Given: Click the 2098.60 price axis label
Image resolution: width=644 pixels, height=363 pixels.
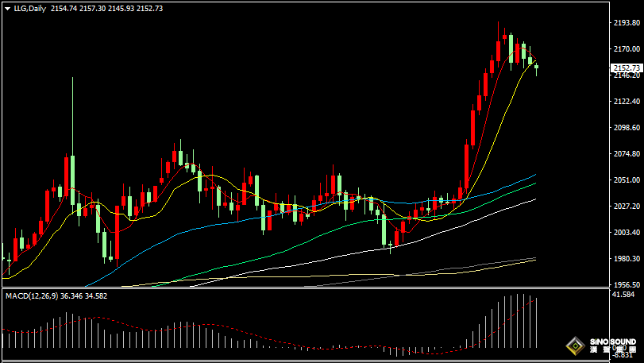Looking at the screenshot, I should tap(626, 128).
